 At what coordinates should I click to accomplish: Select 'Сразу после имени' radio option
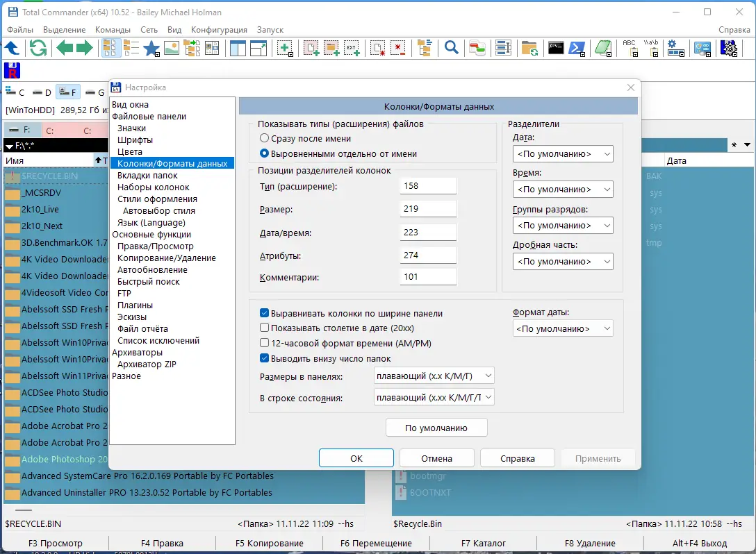click(x=264, y=138)
